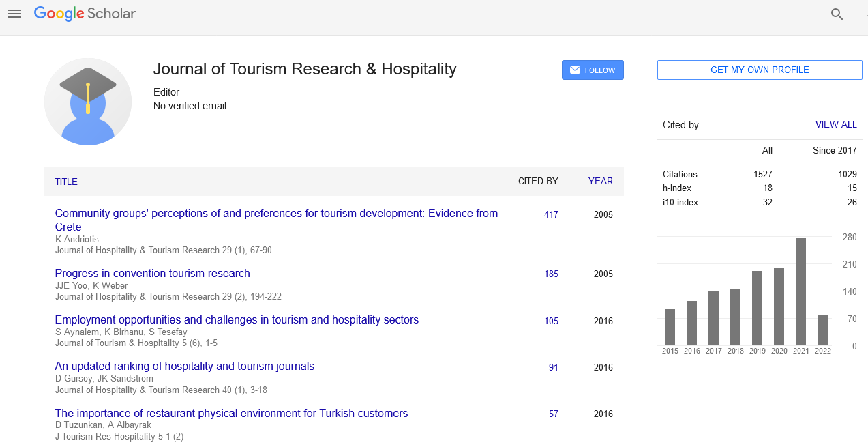Click the No verified email text
The width and height of the screenshot is (868, 445).
coord(190,106)
